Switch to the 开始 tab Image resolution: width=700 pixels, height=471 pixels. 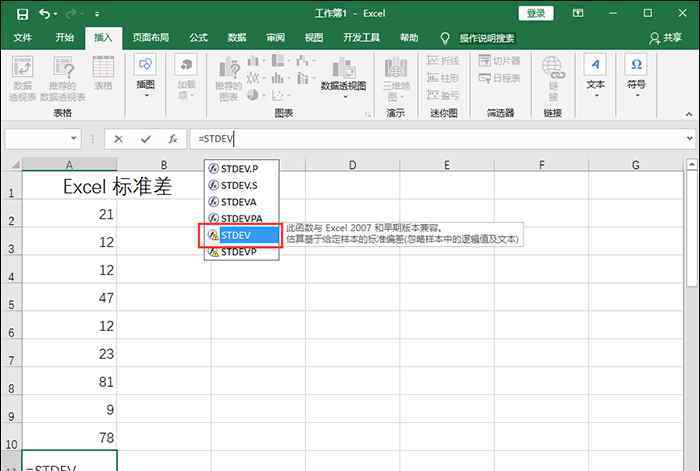(65, 38)
